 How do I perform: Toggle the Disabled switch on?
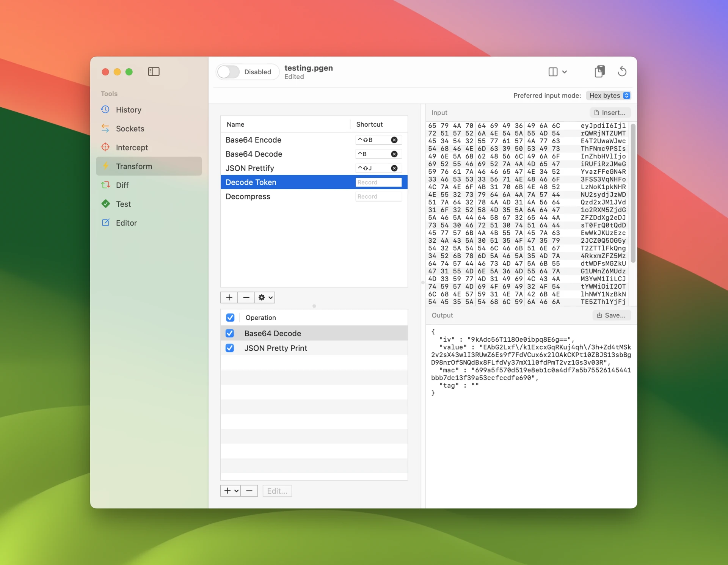coord(229,72)
